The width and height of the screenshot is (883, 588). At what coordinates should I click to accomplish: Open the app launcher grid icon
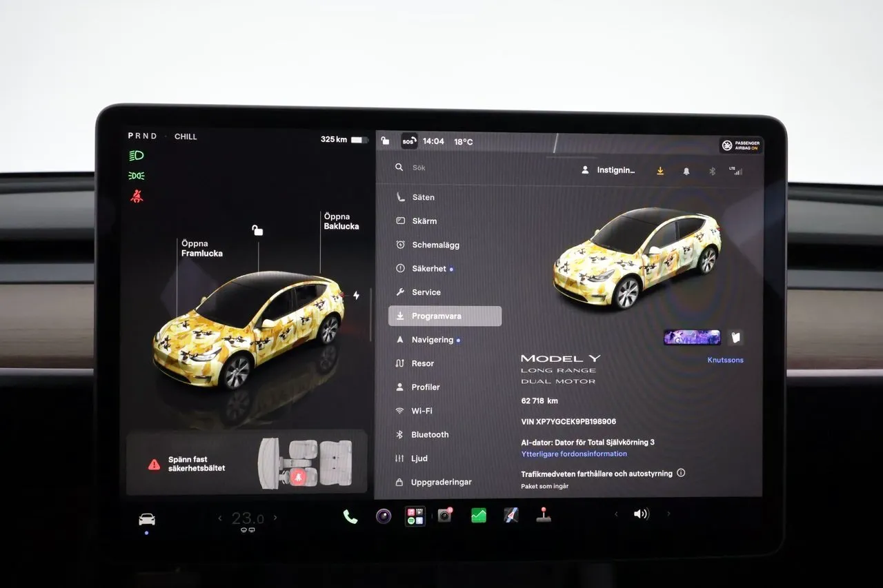415,516
